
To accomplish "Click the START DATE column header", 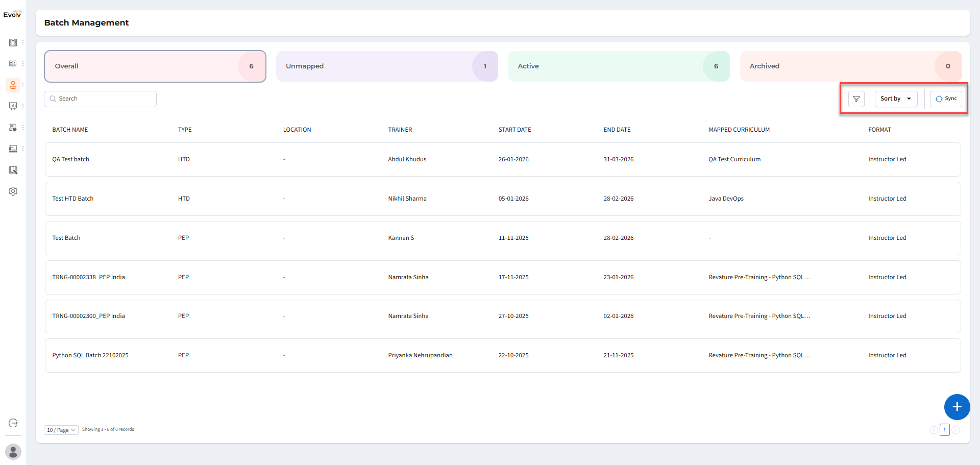I will click(x=514, y=130).
